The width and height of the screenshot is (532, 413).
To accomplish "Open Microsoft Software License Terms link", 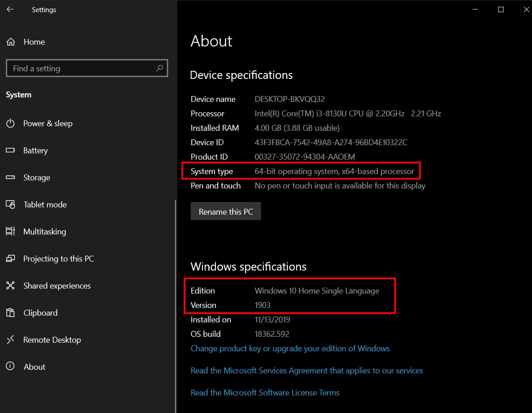I will [265, 393].
